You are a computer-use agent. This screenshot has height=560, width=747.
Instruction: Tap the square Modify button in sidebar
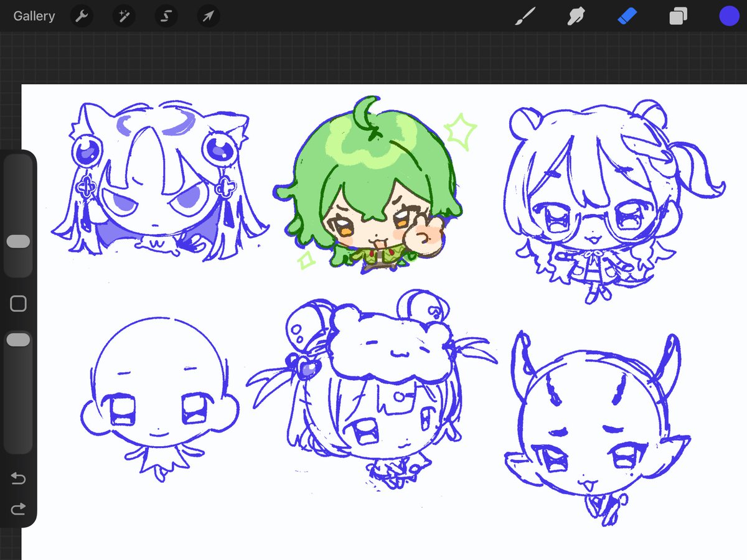[x=19, y=304]
